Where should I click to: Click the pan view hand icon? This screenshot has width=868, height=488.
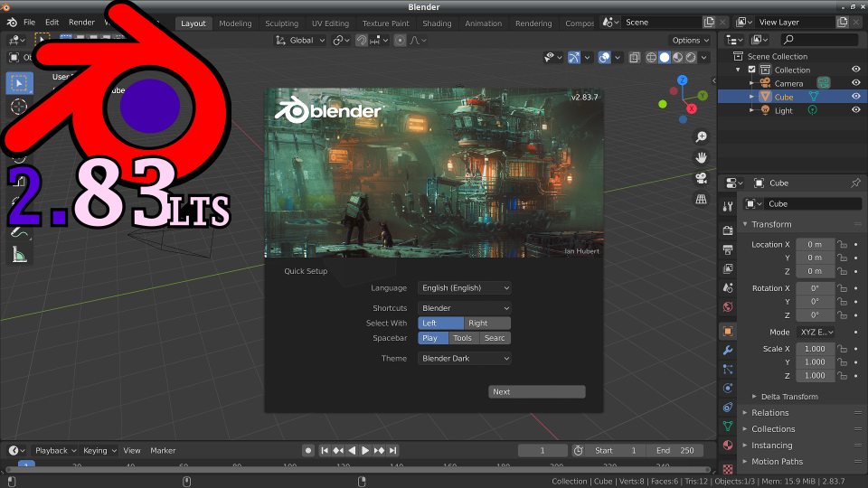coord(701,157)
